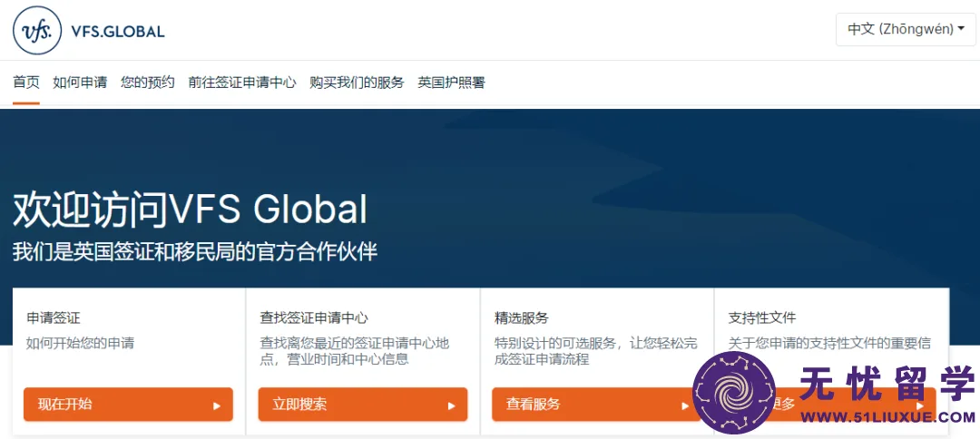Click the VFS.GLOBAL wordmark text

pyautogui.click(x=118, y=31)
